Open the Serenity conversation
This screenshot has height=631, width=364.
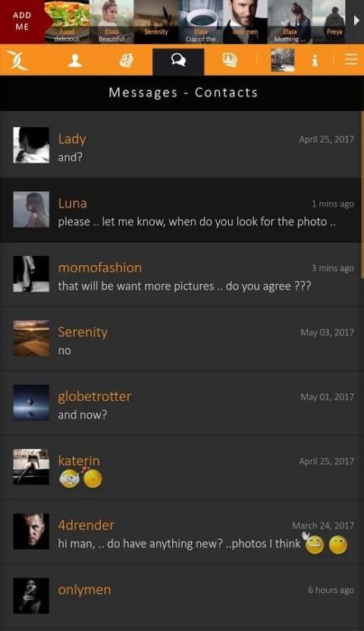coord(180,339)
